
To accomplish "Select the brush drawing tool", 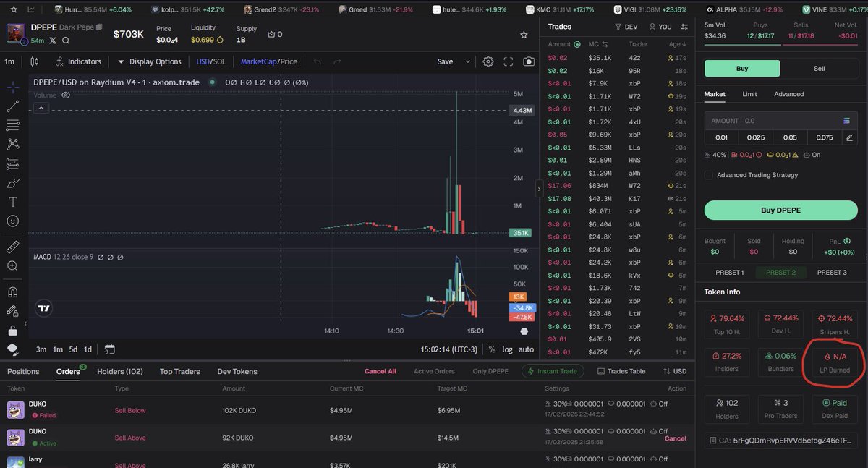I will 12,183.
